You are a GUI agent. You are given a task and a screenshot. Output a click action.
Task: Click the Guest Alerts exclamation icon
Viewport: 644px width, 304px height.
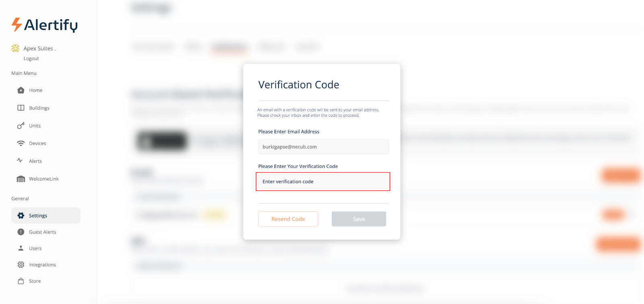coord(21,232)
